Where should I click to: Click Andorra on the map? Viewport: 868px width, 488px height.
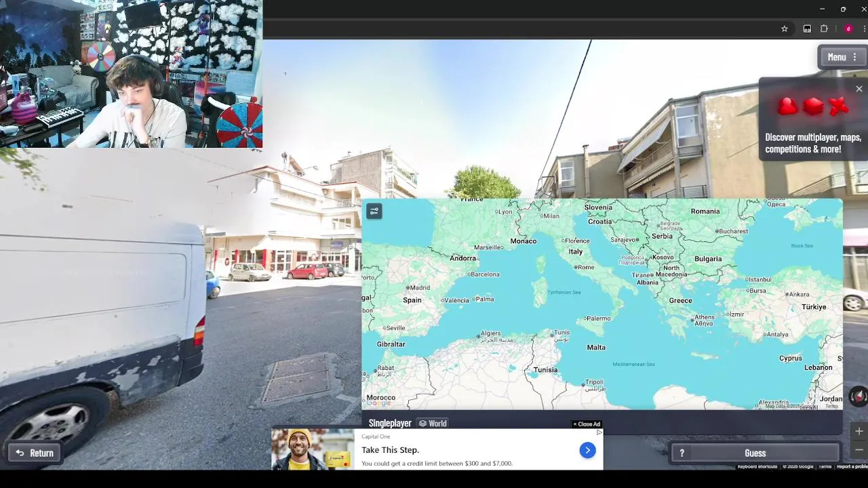[462, 258]
